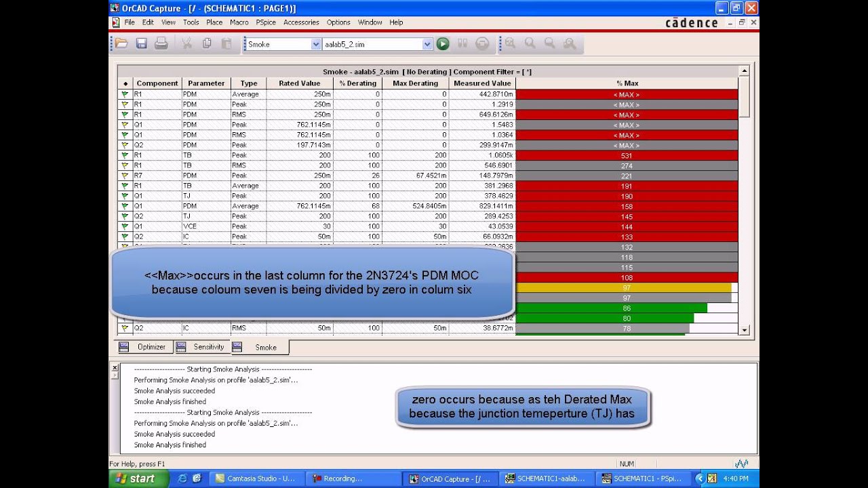Click the last zoom icon in the toolbar

pyautogui.click(x=570, y=43)
